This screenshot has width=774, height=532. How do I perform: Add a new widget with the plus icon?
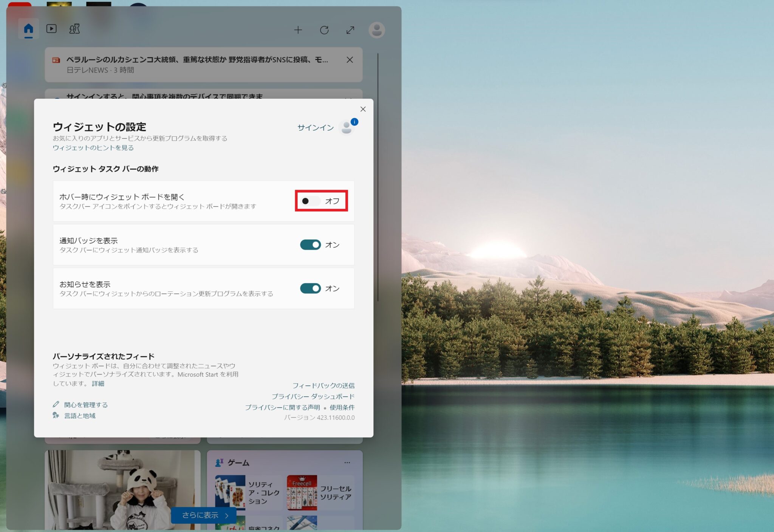298,30
